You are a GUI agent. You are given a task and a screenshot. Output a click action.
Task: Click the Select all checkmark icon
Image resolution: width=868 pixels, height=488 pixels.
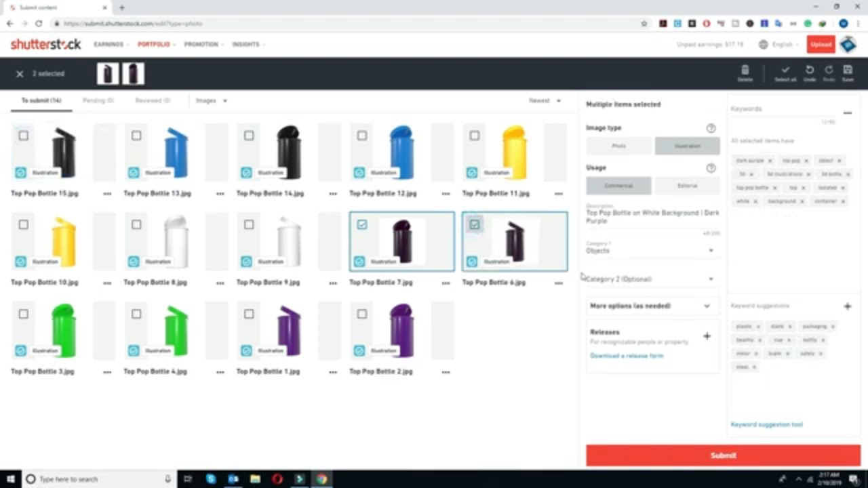tap(785, 70)
